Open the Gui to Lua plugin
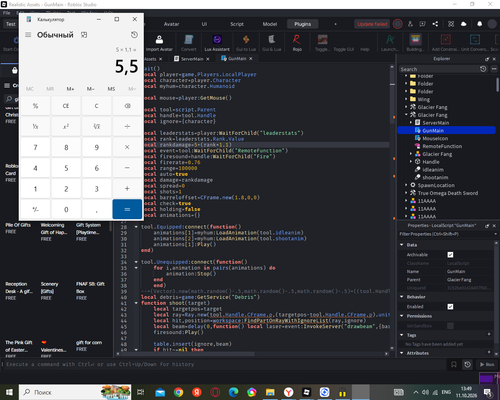Image resolution: width=500 pixels, height=400 pixels. tap(246, 43)
